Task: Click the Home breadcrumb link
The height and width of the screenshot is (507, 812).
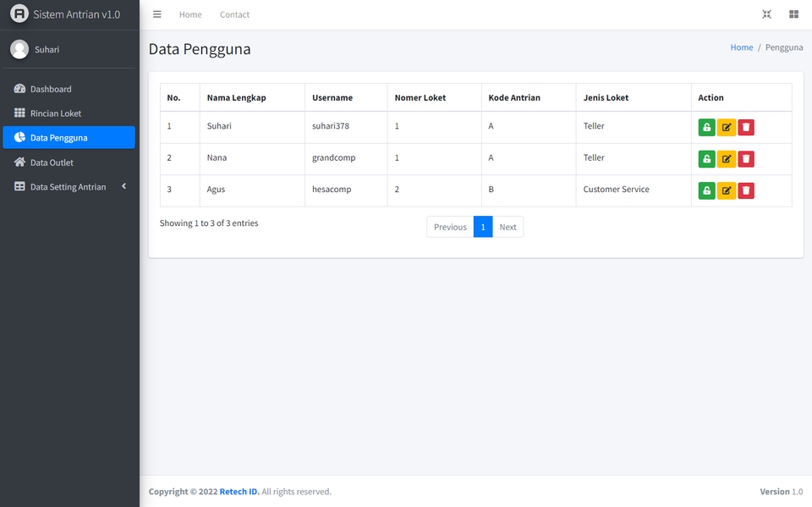Action: [x=741, y=47]
